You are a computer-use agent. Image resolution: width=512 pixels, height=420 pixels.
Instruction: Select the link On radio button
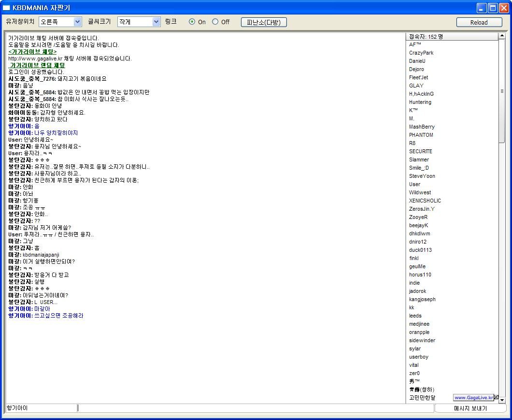[192, 22]
